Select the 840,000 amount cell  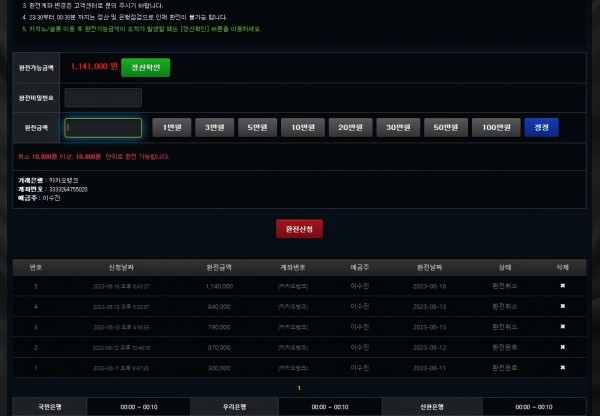tap(219, 307)
